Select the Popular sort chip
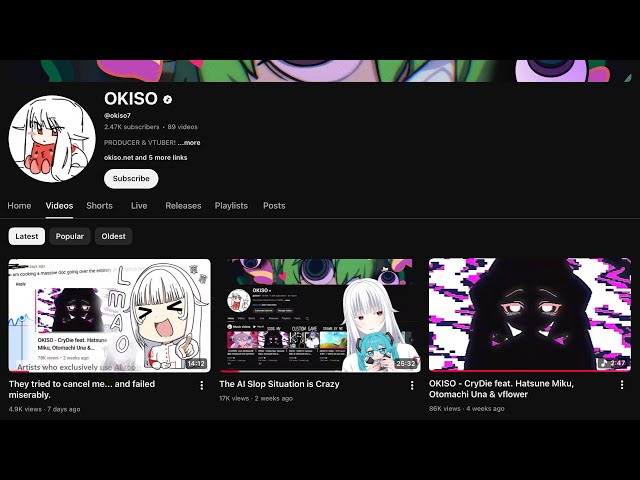The image size is (640, 480). pos(70,236)
